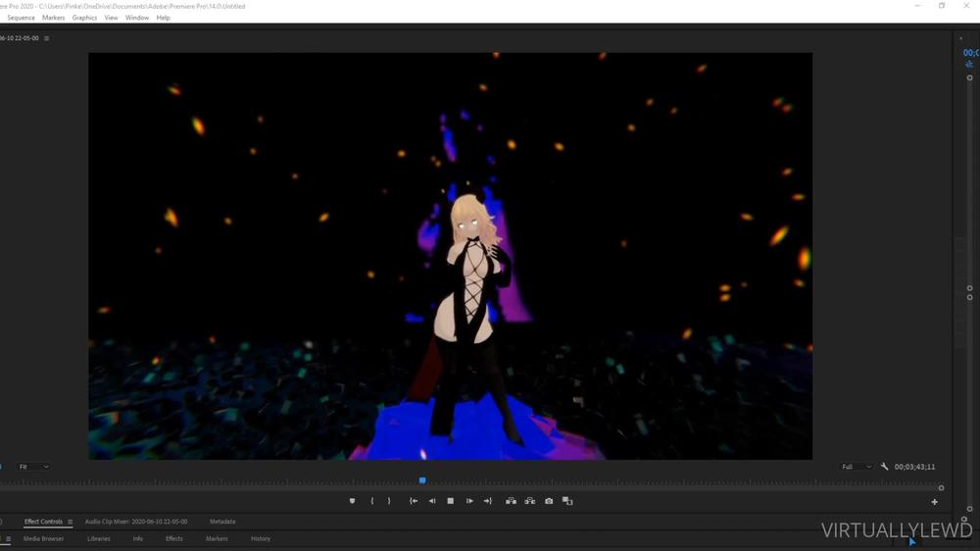Open program monitor settings wrench icon

point(884,467)
